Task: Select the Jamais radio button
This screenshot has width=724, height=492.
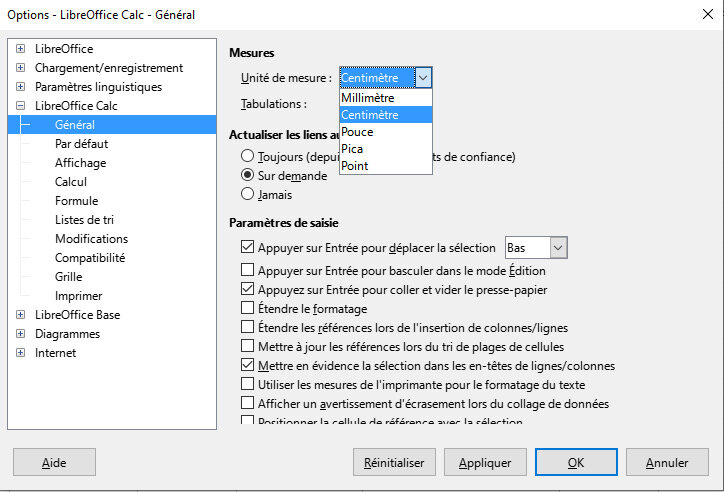Action: pos(247,195)
